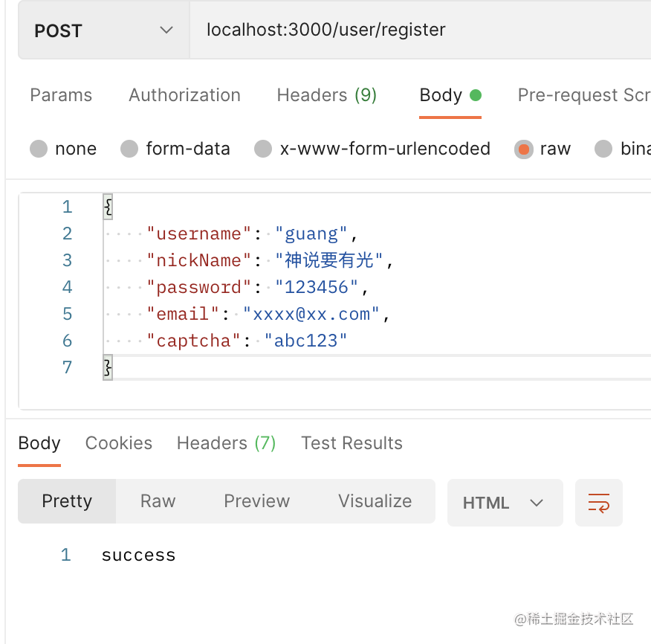Viewport: 651px width, 644px height.
Task: Click the Visualize response button
Action: [x=375, y=501]
